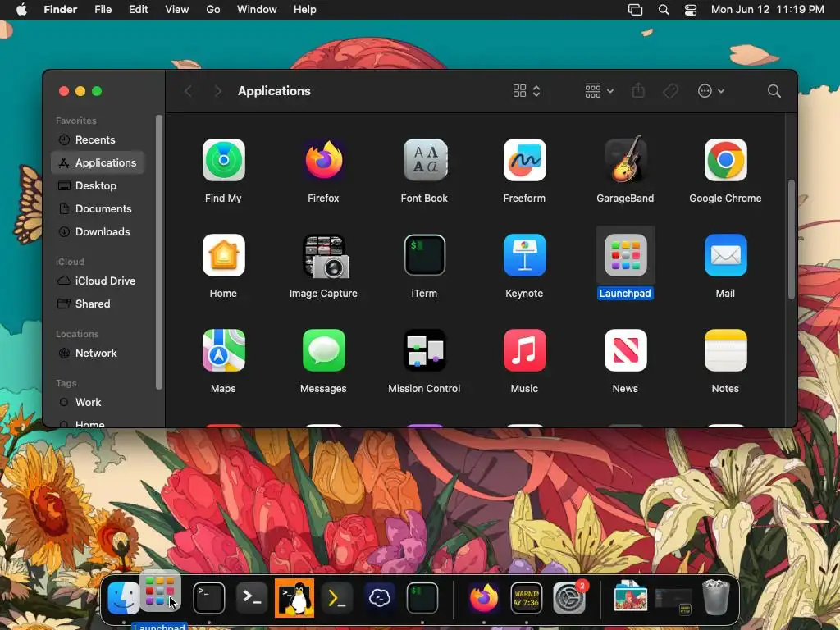
Task: Select the Mail app icon
Action: click(725, 255)
